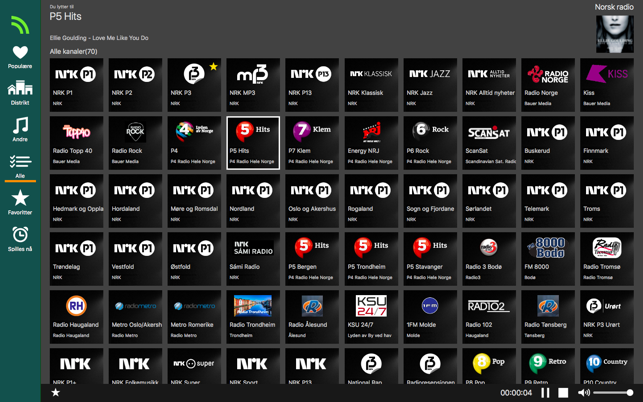Play NRK P1 Telemark

tap(548, 201)
